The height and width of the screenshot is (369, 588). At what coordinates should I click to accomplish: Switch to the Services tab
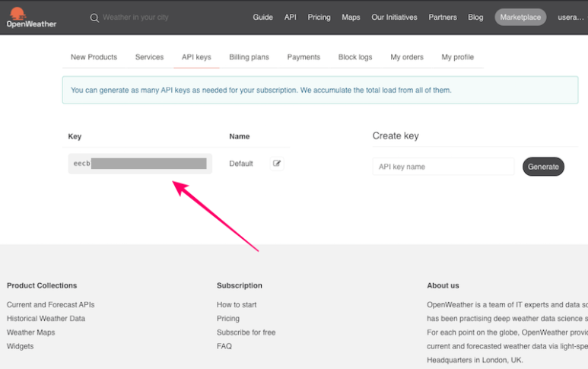coord(149,57)
